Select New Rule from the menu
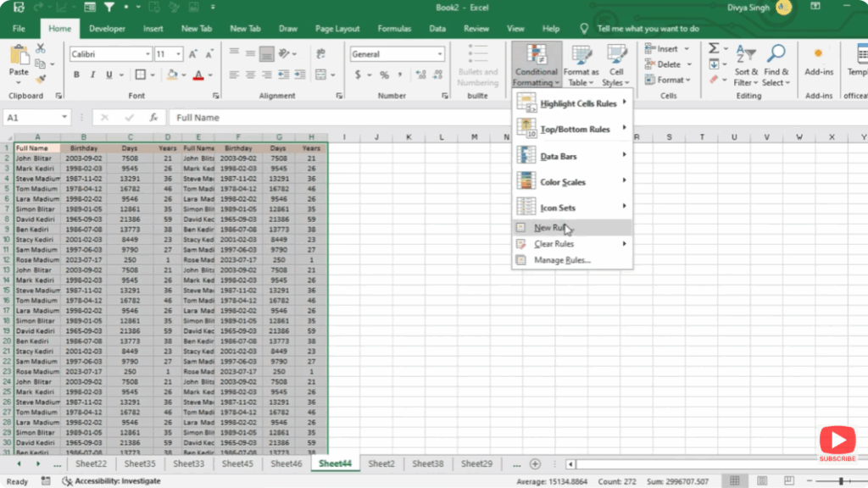Viewport: 868px width, 488px height. [x=557, y=227]
